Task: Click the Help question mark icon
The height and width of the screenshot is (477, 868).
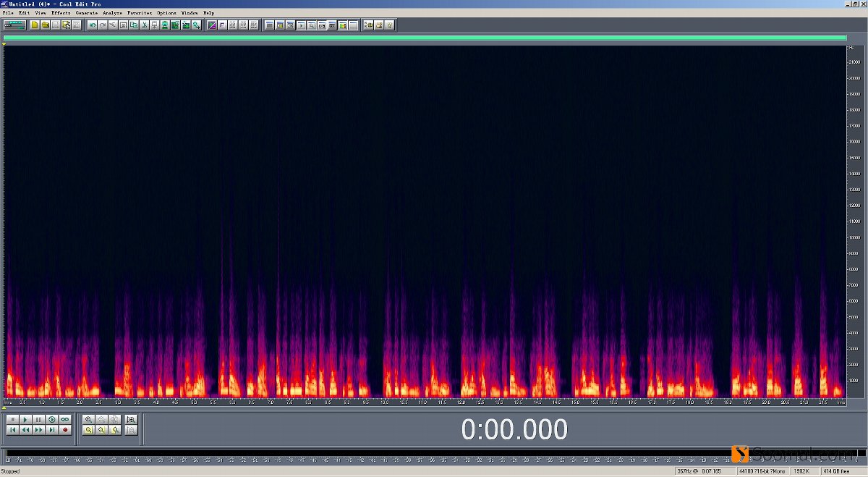Action: click(389, 25)
